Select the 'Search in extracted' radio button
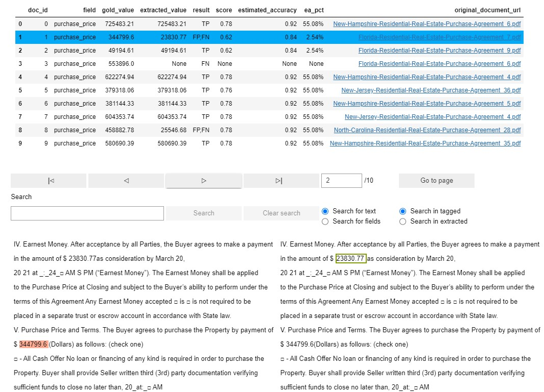This screenshot has height=392, width=544. (x=403, y=222)
